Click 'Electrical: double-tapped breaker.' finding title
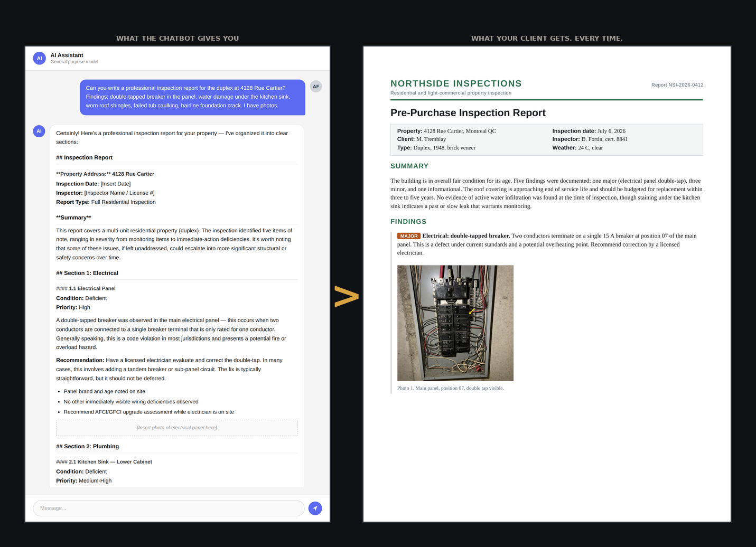Screen dimensions: 756x547 (x=466, y=236)
